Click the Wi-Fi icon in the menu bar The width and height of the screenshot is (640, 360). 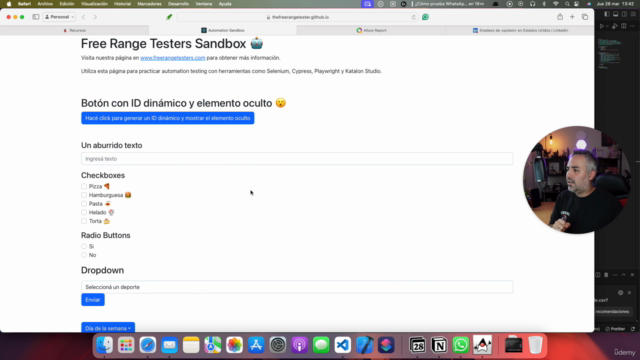coord(556,4)
